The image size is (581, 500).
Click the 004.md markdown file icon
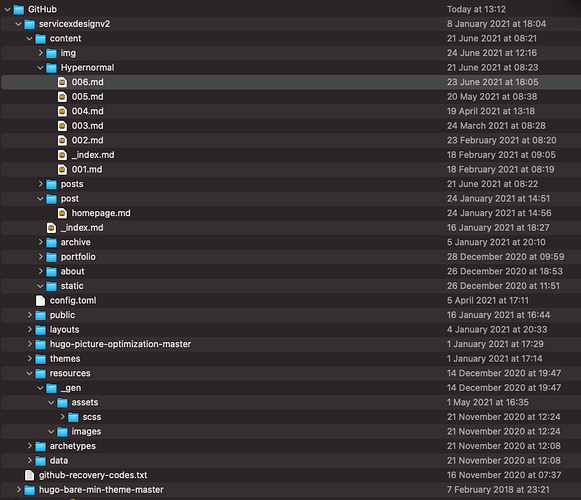point(62,111)
